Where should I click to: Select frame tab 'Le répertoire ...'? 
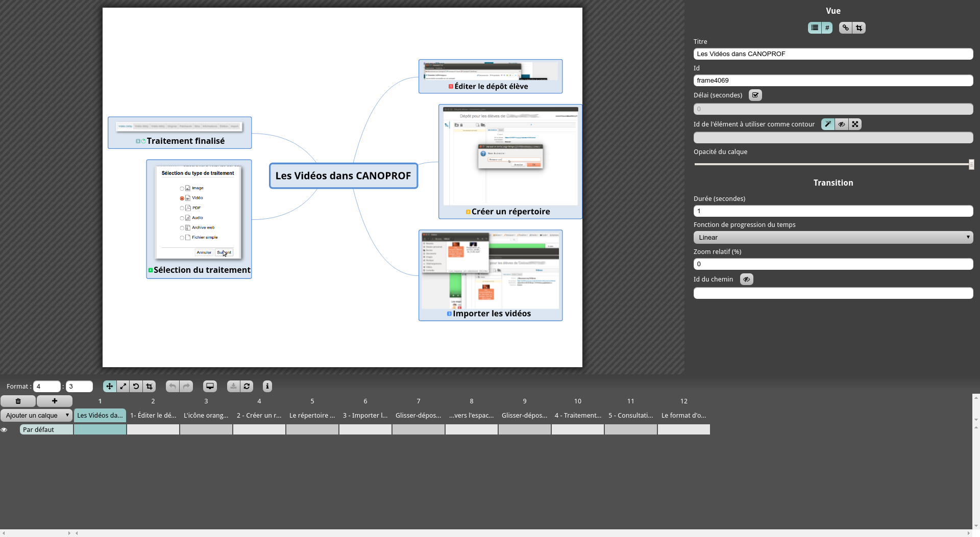(312, 415)
